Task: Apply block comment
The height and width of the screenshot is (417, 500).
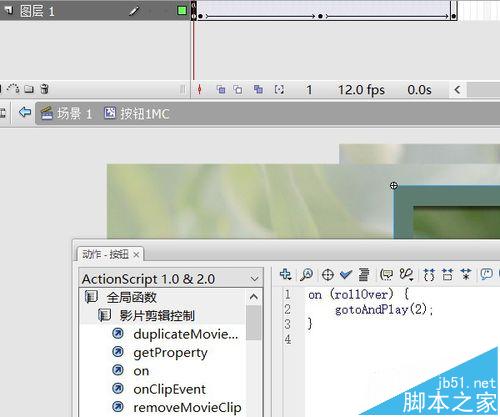Action: pyautogui.click(x=487, y=275)
